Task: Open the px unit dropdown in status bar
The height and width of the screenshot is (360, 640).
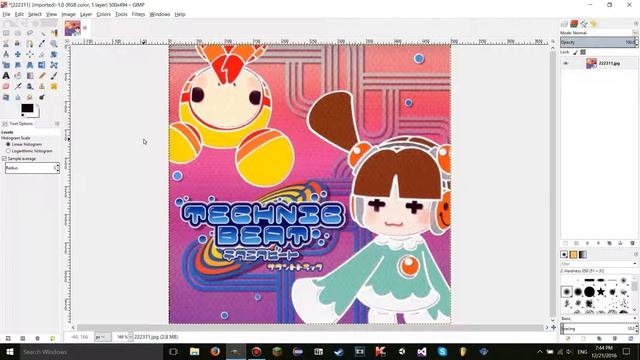Action: pos(102,337)
